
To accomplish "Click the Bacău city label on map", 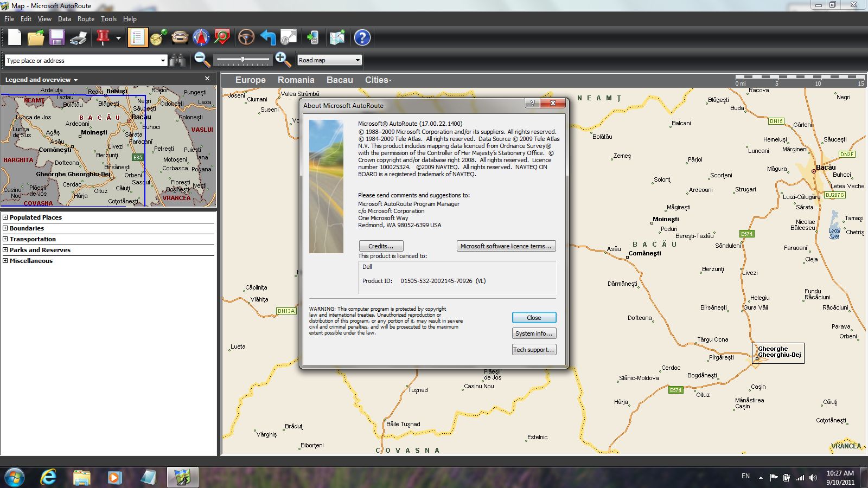I will [826, 168].
